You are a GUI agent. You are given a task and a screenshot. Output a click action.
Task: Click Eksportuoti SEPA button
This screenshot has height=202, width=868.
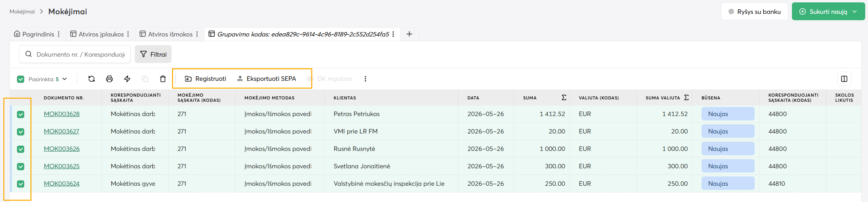click(x=266, y=79)
